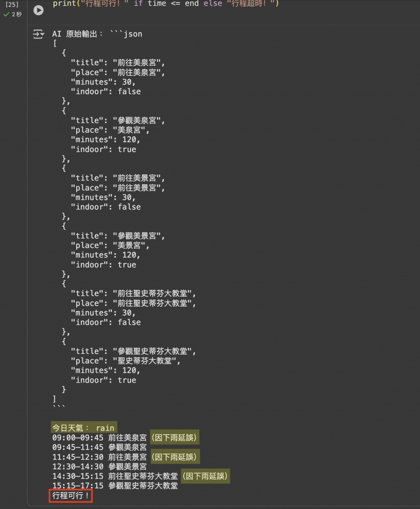Click the "title": "參觀美景宮" JSON line
The height and width of the screenshot is (509, 420).
pyautogui.click(x=118, y=236)
